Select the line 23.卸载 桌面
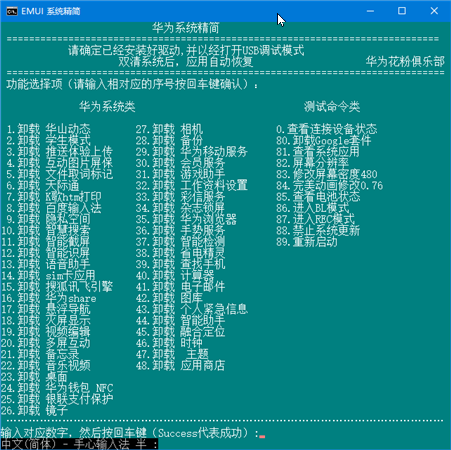 coord(34,377)
